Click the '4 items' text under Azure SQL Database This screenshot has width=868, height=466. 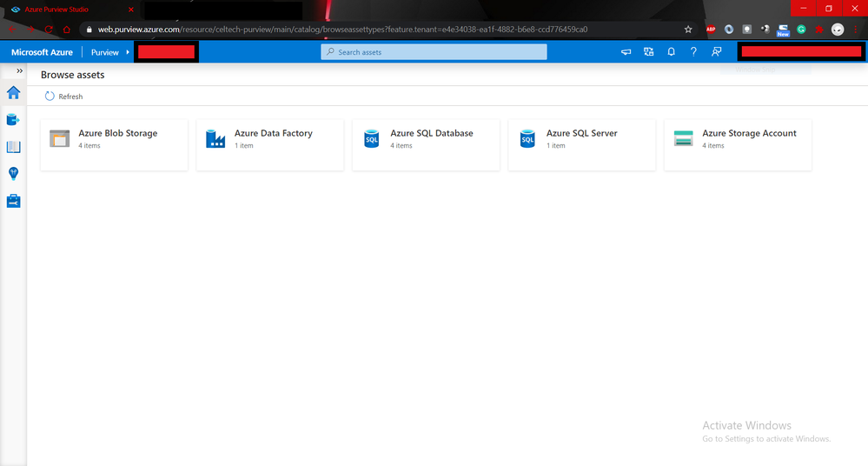point(401,146)
